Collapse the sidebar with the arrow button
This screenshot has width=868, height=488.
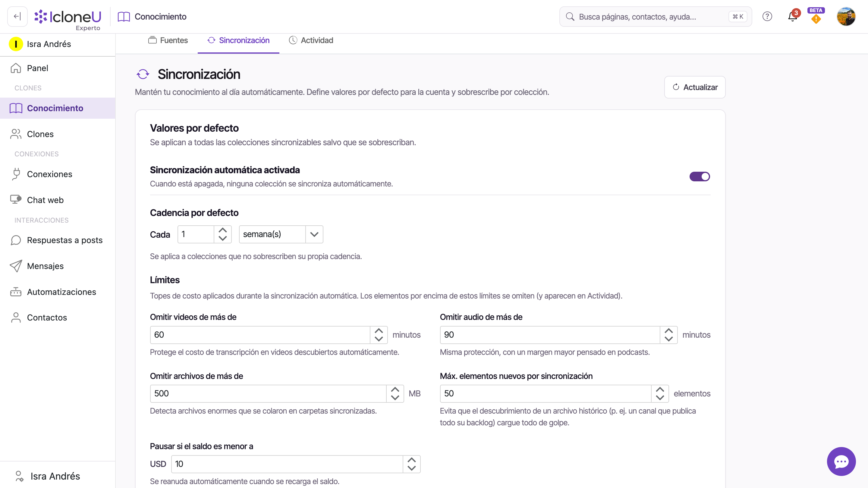coord(17,17)
